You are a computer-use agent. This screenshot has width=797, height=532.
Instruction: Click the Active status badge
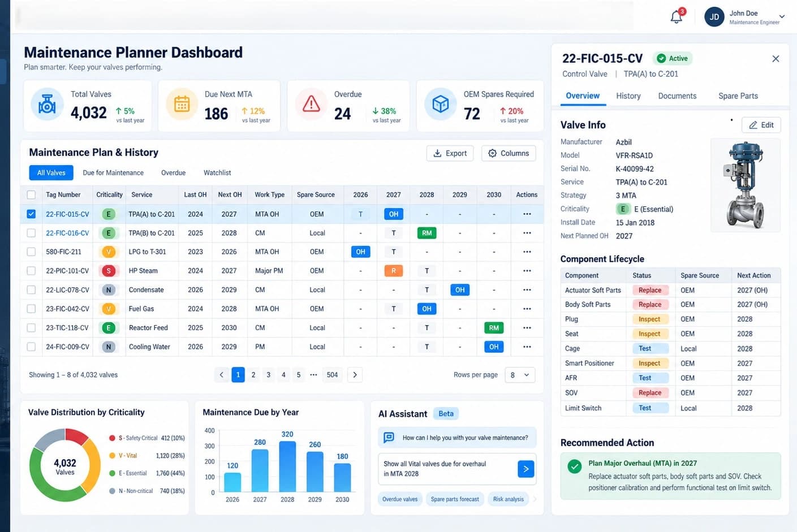pos(673,58)
